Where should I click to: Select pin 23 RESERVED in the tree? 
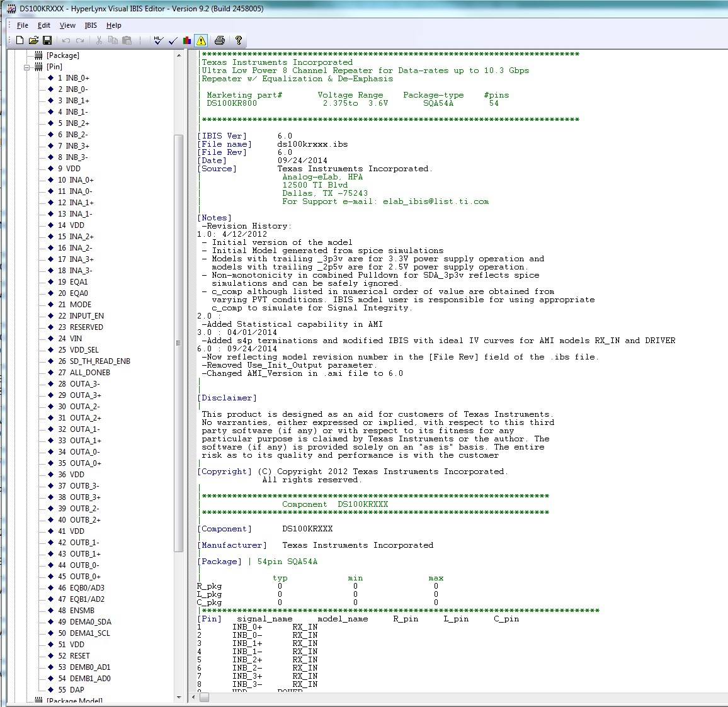(81, 327)
